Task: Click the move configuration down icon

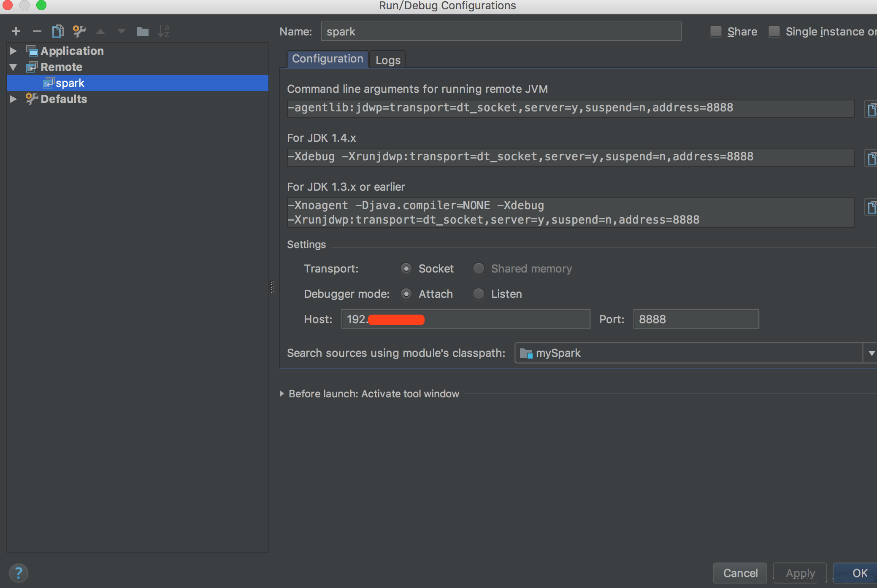Action: point(120,32)
